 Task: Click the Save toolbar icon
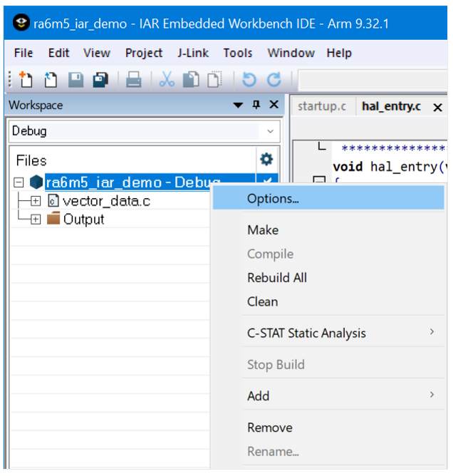click(75, 80)
